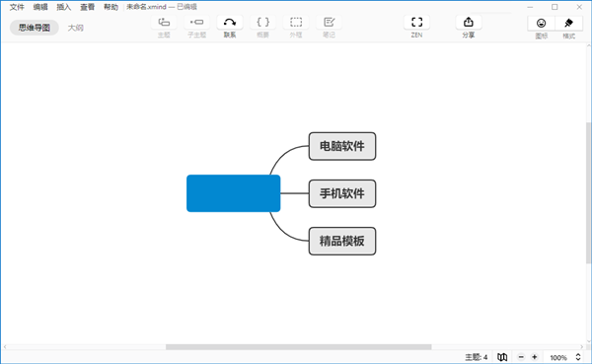Toggle the Format (格式) panel
Viewport: 592px width, 364px height.
pos(568,24)
